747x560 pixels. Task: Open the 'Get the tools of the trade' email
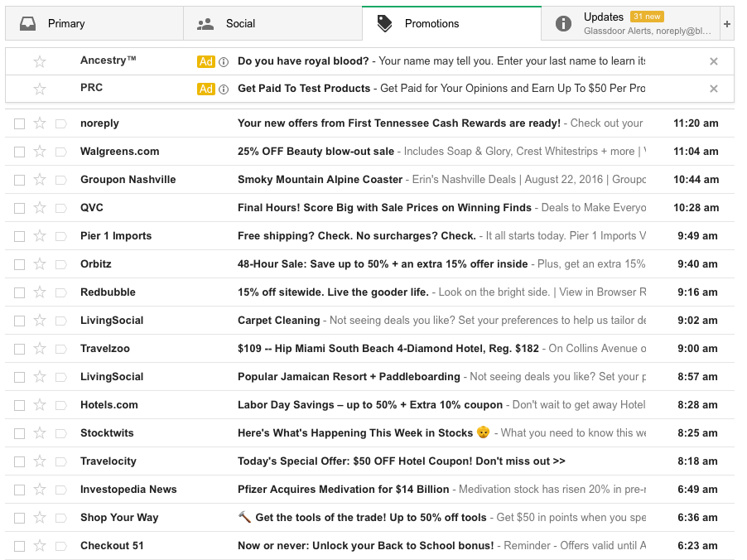pos(369,517)
